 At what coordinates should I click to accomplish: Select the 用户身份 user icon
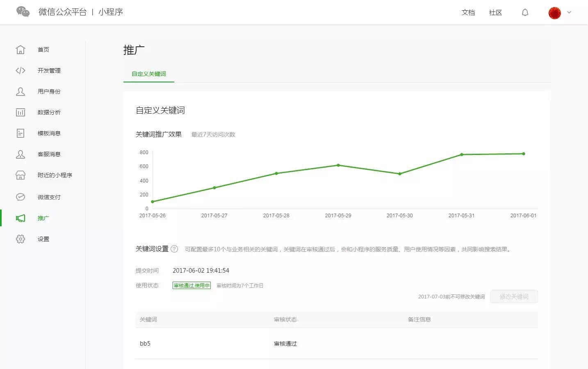(x=21, y=91)
